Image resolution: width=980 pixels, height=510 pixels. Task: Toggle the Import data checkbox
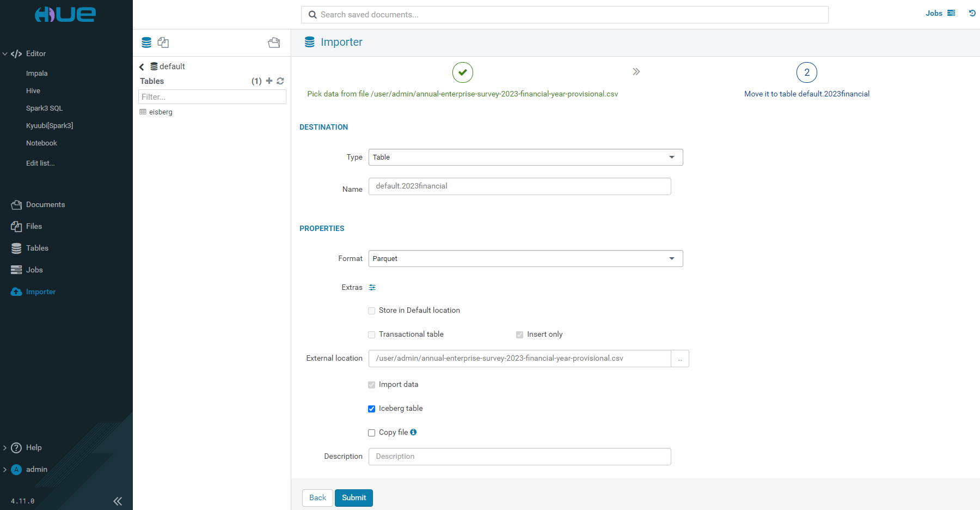tap(372, 385)
